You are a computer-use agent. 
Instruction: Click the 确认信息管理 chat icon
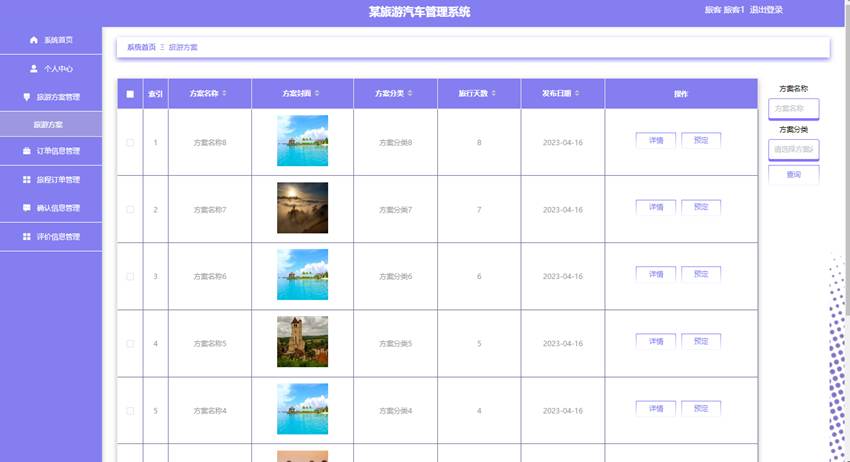pos(27,208)
